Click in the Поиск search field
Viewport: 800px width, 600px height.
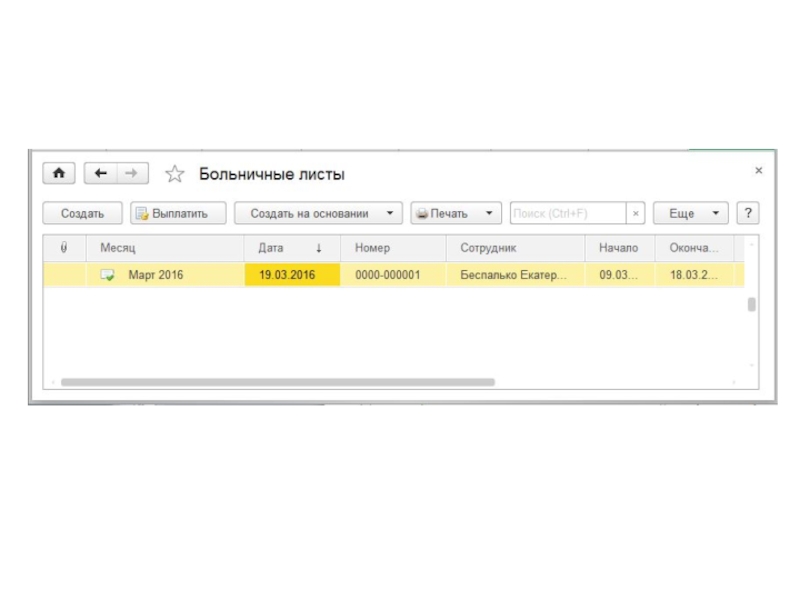point(567,214)
